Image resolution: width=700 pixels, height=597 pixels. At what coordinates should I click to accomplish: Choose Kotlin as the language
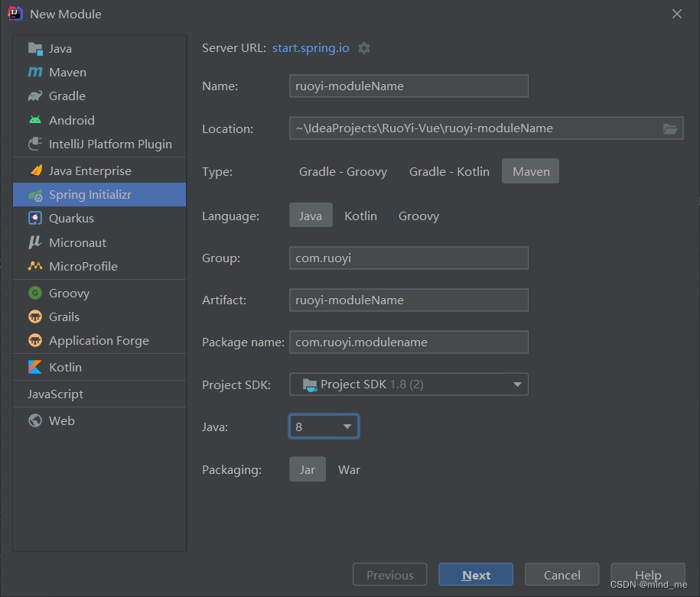point(361,216)
